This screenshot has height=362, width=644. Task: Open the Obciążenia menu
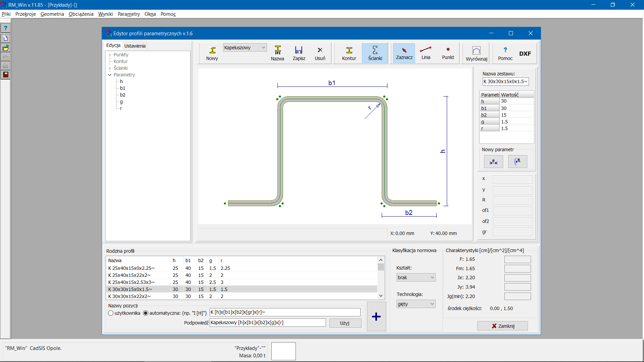[x=81, y=14]
